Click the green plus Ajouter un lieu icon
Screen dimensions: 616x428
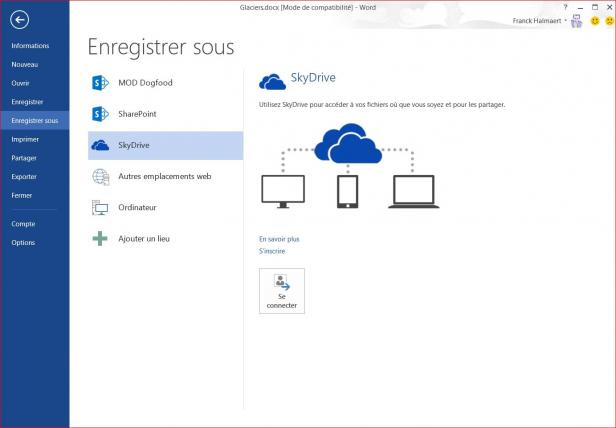[x=100, y=239]
